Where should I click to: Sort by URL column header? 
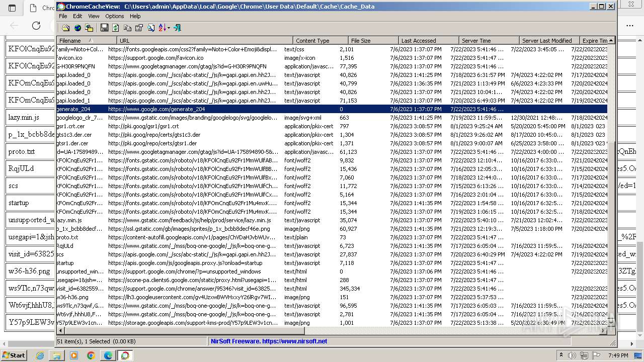(x=205, y=41)
